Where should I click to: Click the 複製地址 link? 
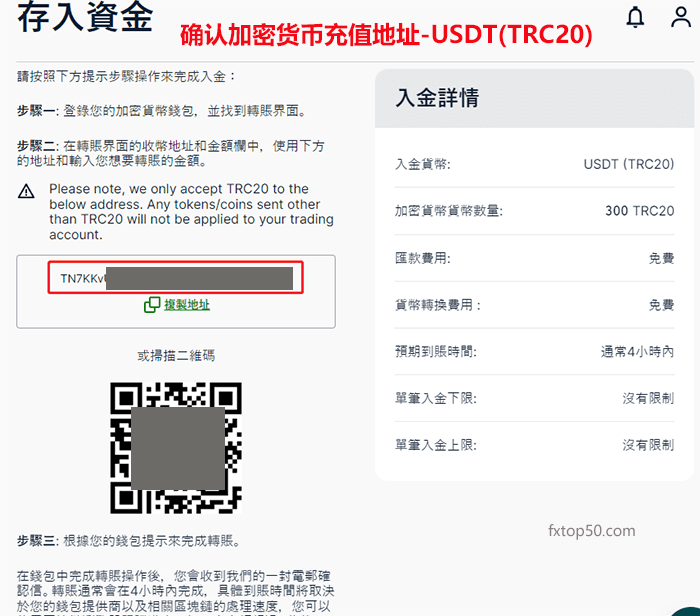pyautogui.click(x=187, y=305)
